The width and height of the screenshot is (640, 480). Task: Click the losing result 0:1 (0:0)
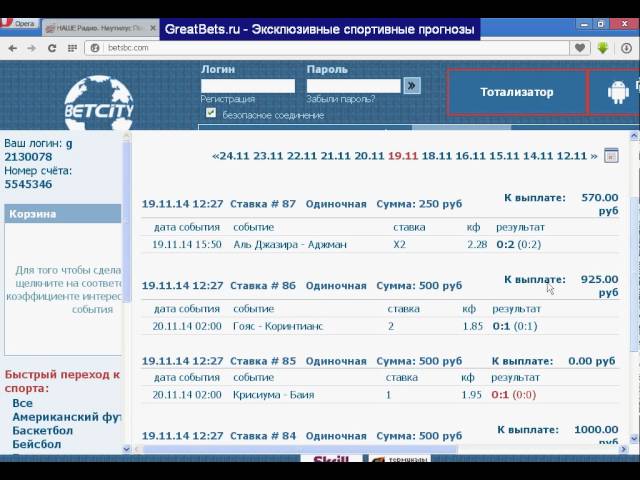513,395
